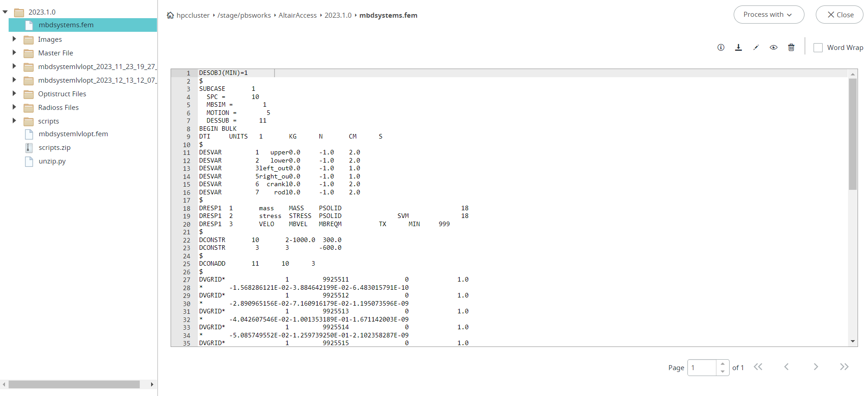Expand mbdsystemlvlopt_2023_11_23 folder
This screenshot has width=868, height=396.
coord(14,66)
